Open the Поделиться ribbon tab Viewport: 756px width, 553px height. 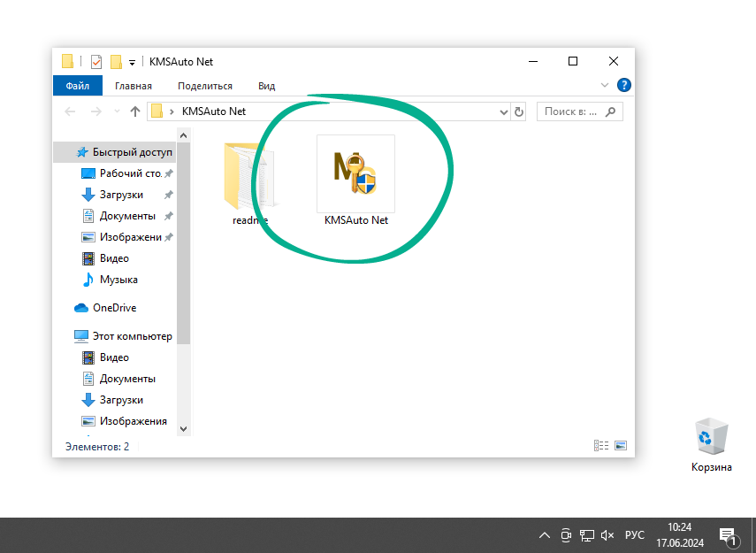(x=205, y=86)
